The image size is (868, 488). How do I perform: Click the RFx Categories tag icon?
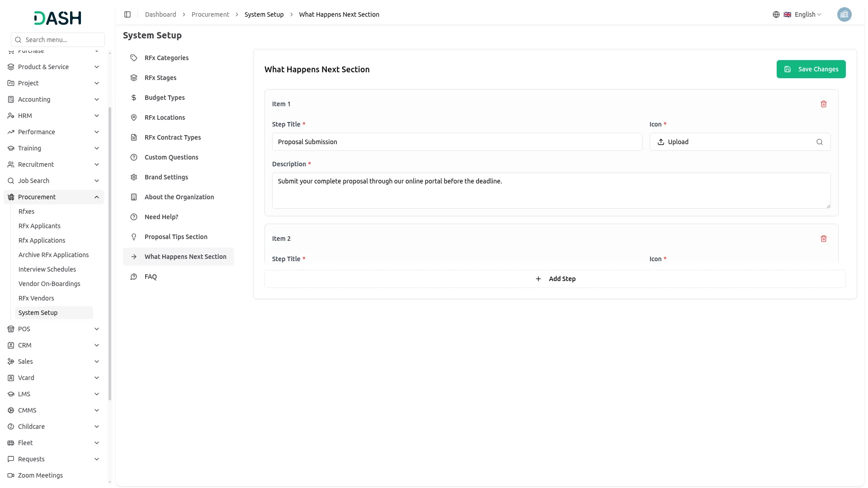[134, 58]
